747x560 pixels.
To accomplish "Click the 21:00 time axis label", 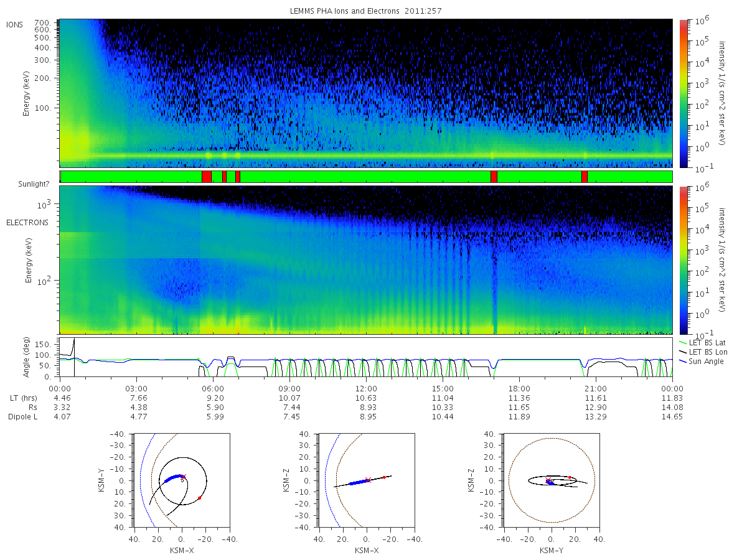I will click(x=596, y=388).
